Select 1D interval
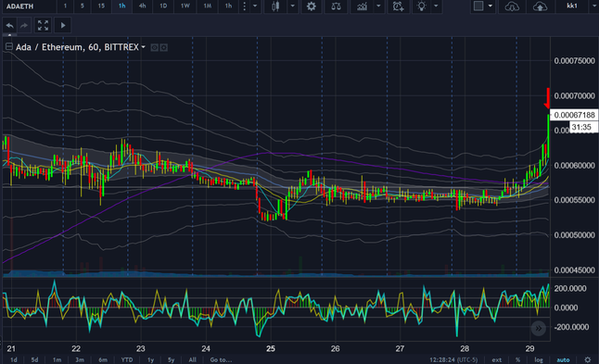 [163, 6]
